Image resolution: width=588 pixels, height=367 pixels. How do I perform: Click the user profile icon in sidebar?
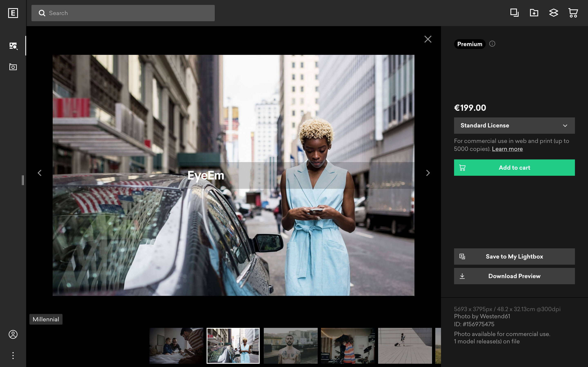click(x=13, y=334)
